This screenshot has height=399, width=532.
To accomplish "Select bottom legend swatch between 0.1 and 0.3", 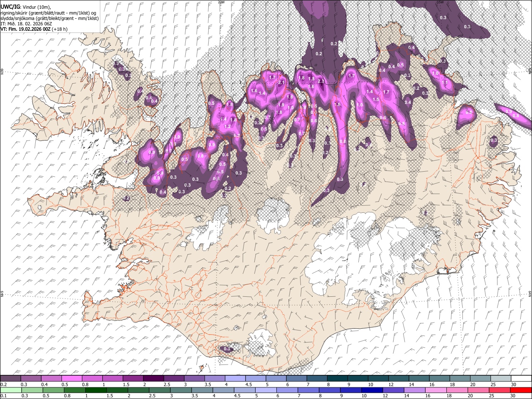I will tap(10, 390).
